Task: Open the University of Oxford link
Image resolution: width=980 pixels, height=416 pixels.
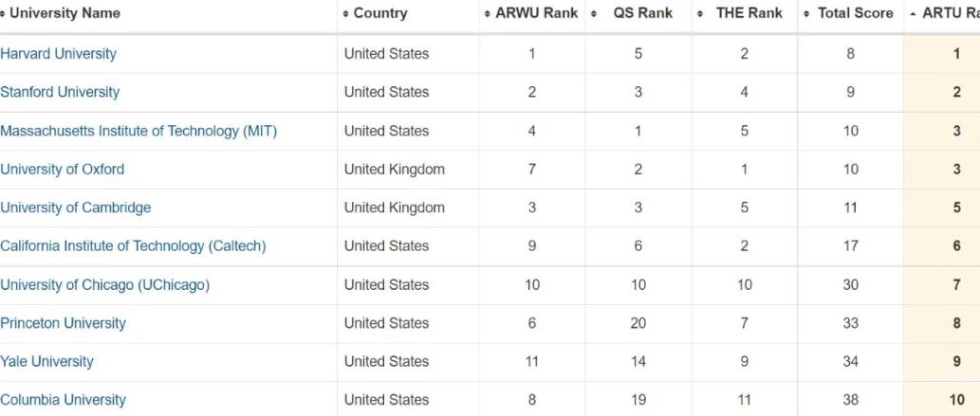Action: [x=63, y=170]
